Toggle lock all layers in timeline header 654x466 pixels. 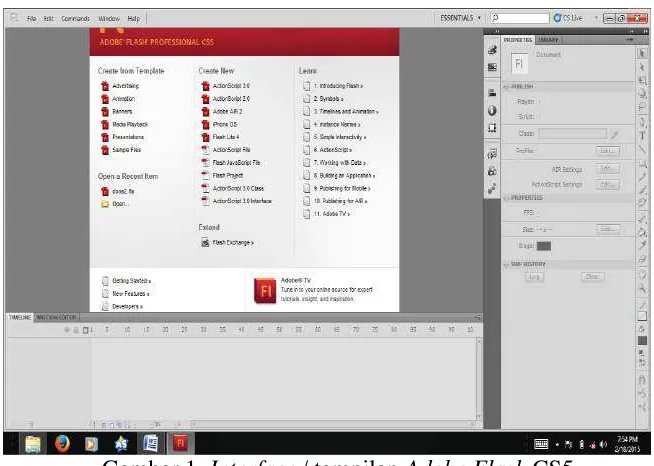pyautogui.click(x=76, y=330)
